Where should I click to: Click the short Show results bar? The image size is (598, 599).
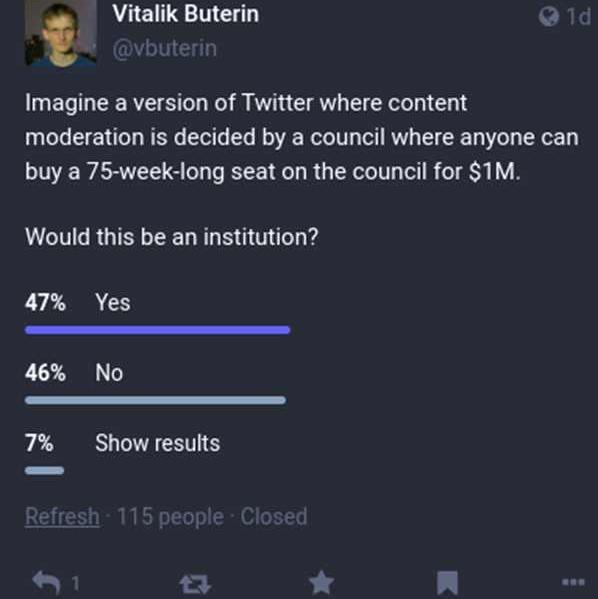tap(44, 470)
